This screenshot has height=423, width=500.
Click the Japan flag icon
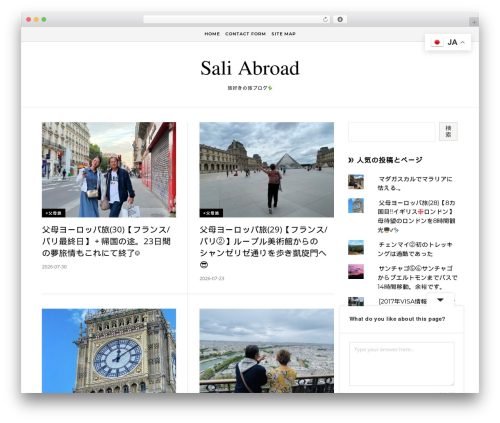tap(437, 42)
